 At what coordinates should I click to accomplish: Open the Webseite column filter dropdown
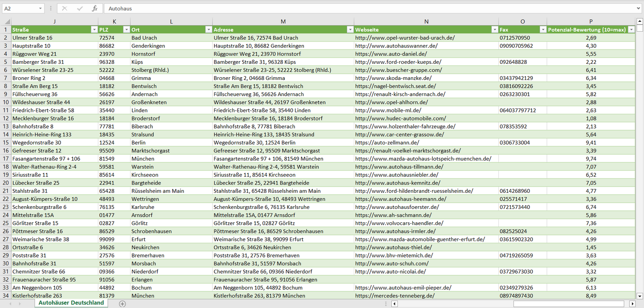point(494,30)
